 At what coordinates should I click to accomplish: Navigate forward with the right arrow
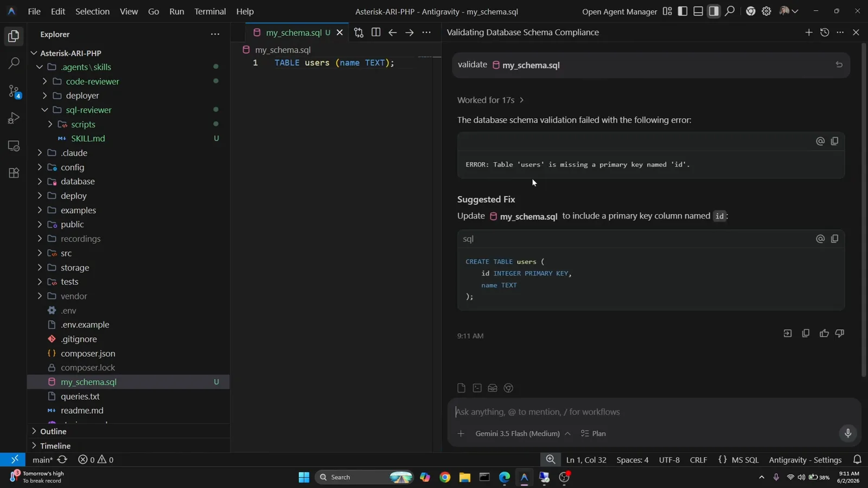(x=410, y=33)
